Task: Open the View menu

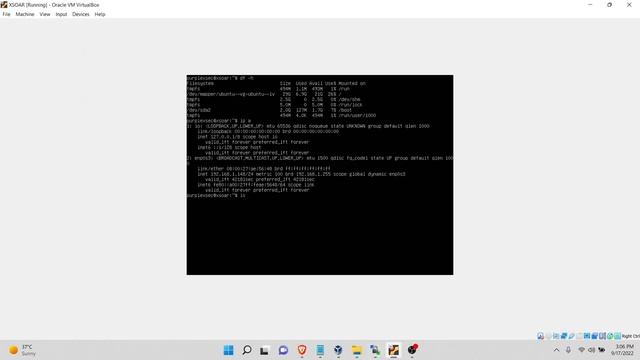Action: click(x=45, y=14)
